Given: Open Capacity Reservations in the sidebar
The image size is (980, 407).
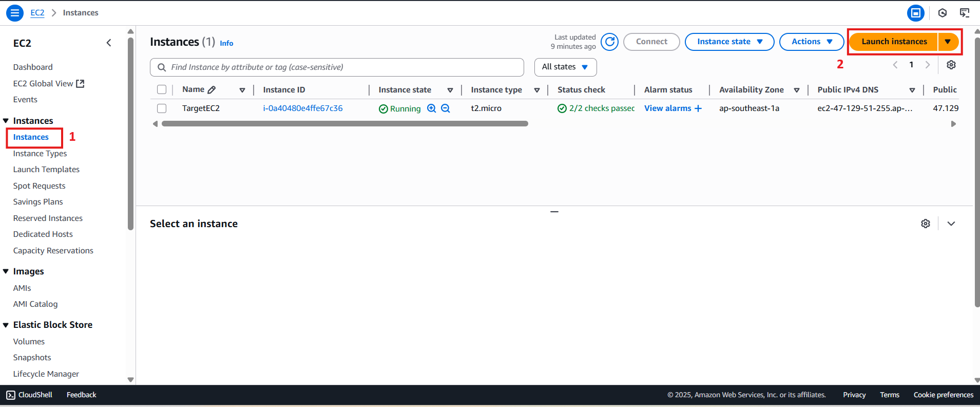Looking at the screenshot, I should point(53,251).
